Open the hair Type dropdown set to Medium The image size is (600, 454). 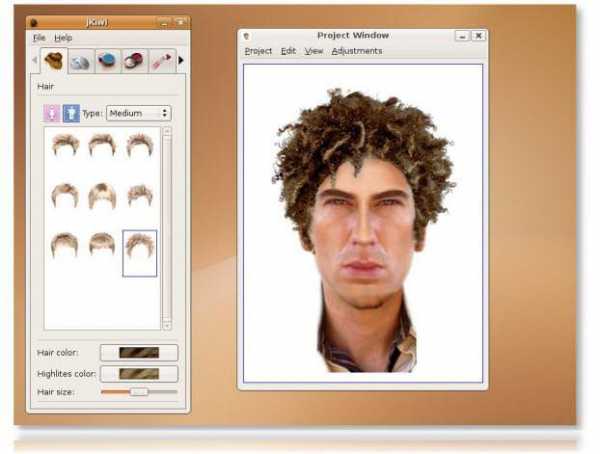click(x=138, y=113)
